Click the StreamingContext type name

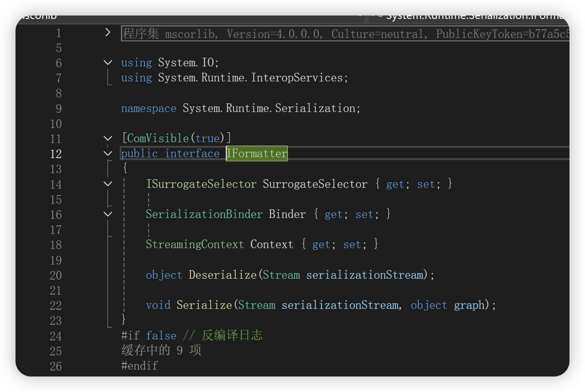tap(195, 244)
